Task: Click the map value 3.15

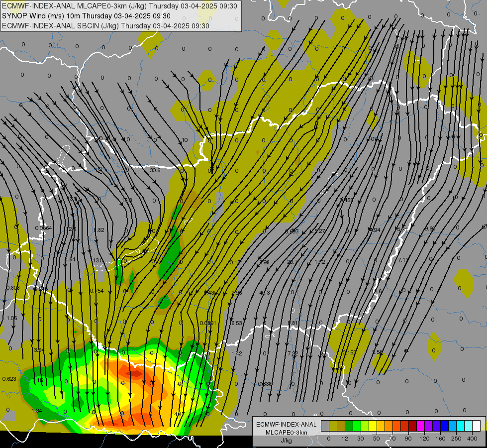Action: [x=38, y=380]
